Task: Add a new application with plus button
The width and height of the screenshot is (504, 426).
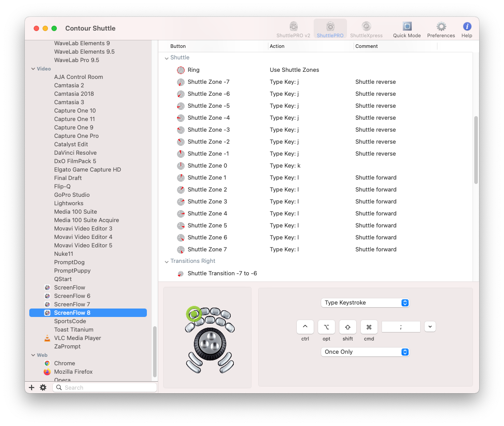Action: pyautogui.click(x=31, y=387)
